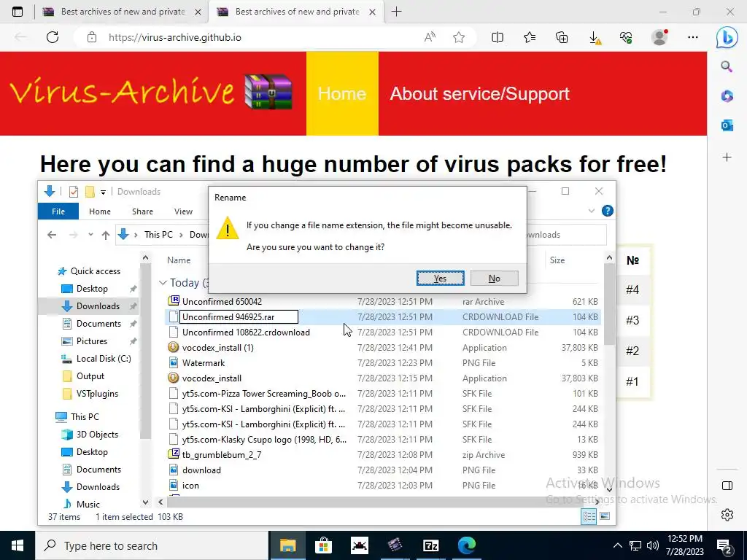Add page to favorites star icon
Image resolution: width=747 pixels, height=560 pixels.
point(459,37)
